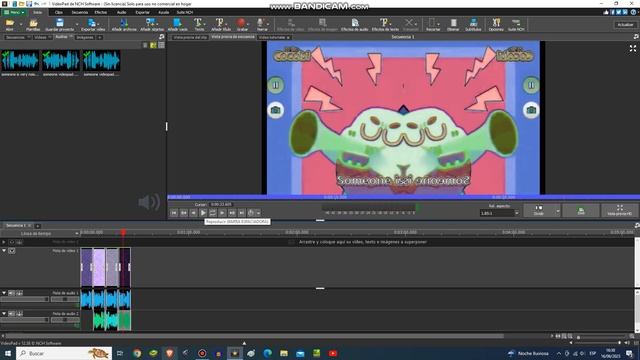This screenshot has height=360, width=640.
Task: Click the timeline horizontal scrollbar
Action: tap(255, 336)
